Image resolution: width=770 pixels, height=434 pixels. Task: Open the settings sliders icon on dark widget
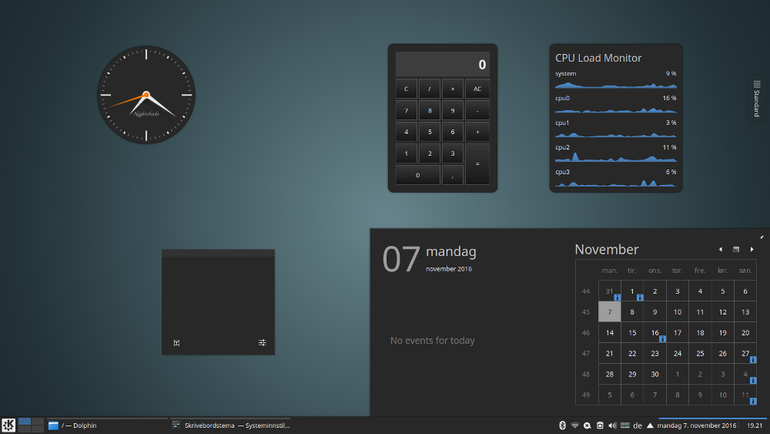pyautogui.click(x=262, y=343)
